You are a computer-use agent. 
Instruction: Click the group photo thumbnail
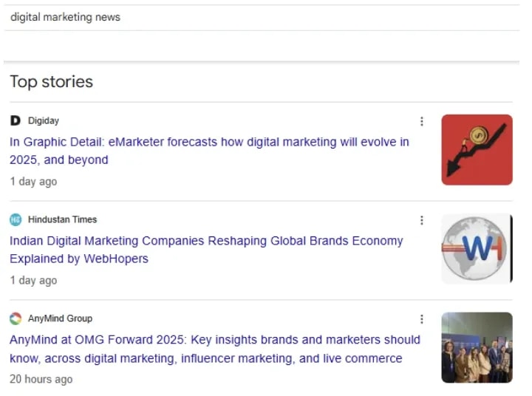tap(477, 347)
